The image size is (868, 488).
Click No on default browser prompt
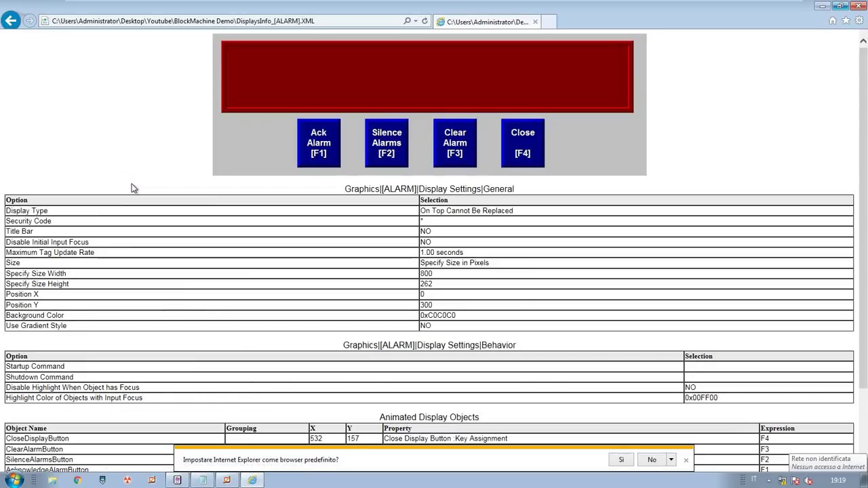point(652,460)
